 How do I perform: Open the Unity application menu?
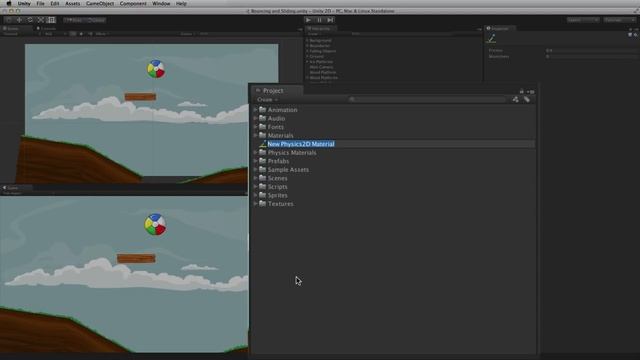24,3
